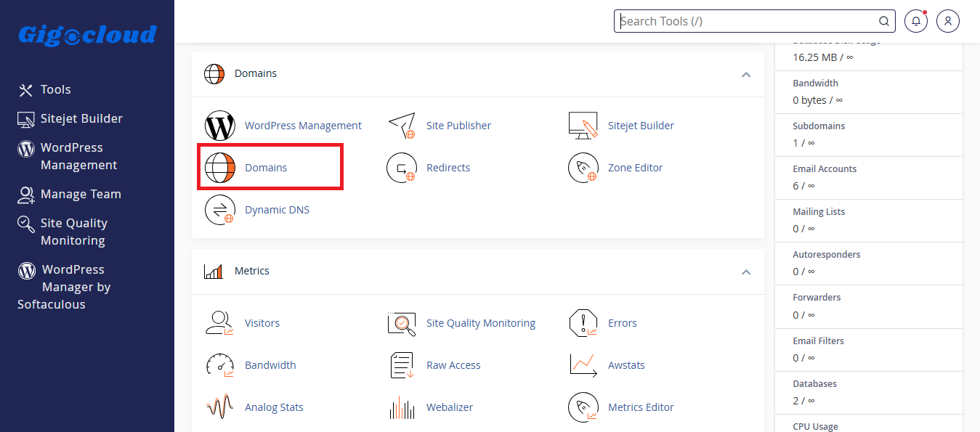Click the Metrics Editor link
980x432 pixels.
pos(641,407)
